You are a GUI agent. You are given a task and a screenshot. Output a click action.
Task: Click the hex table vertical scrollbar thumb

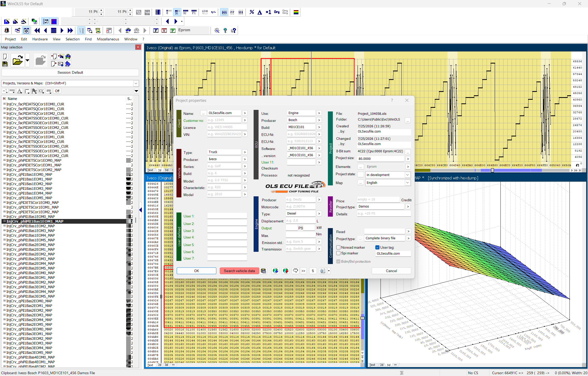[362, 318]
